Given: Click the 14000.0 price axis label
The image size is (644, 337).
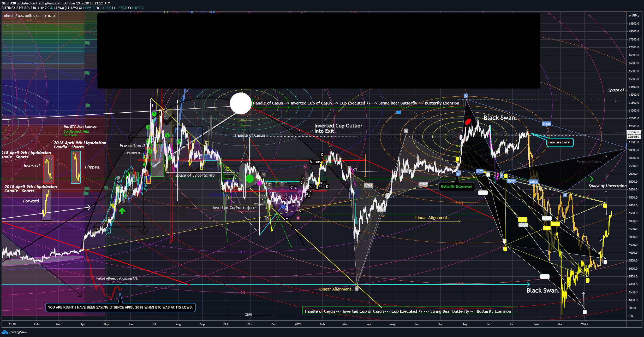Looking at the screenshot, I should [634, 95].
